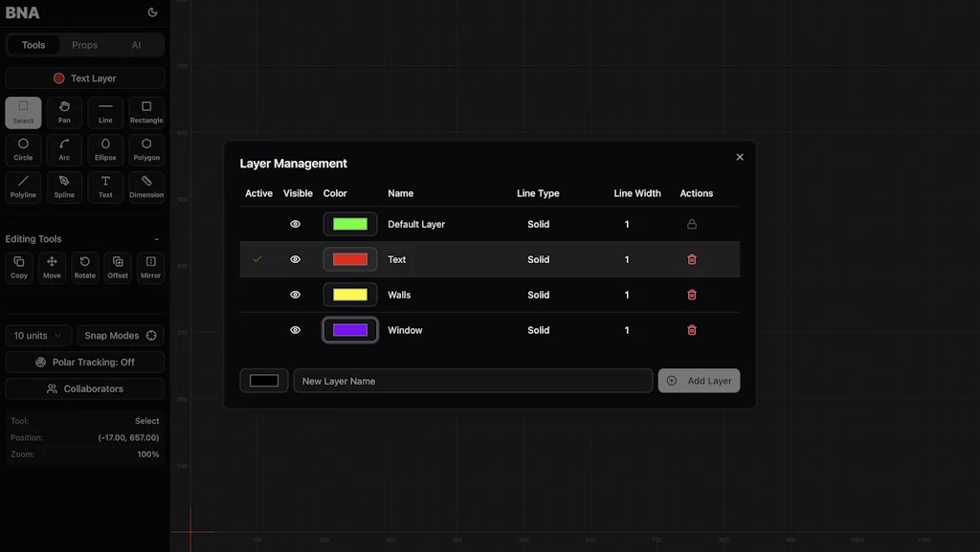Select the Pan tool
980x552 pixels.
(64, 112)
